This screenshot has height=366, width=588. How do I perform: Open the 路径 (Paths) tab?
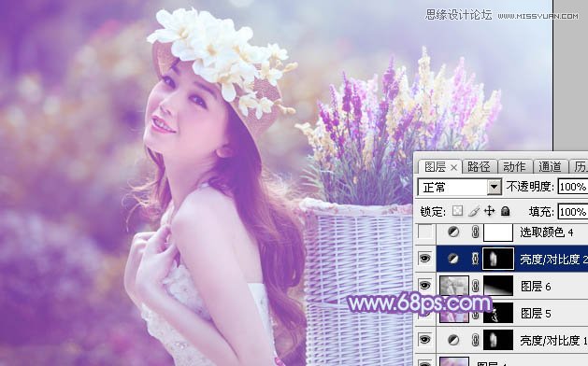tap(479, 167)
